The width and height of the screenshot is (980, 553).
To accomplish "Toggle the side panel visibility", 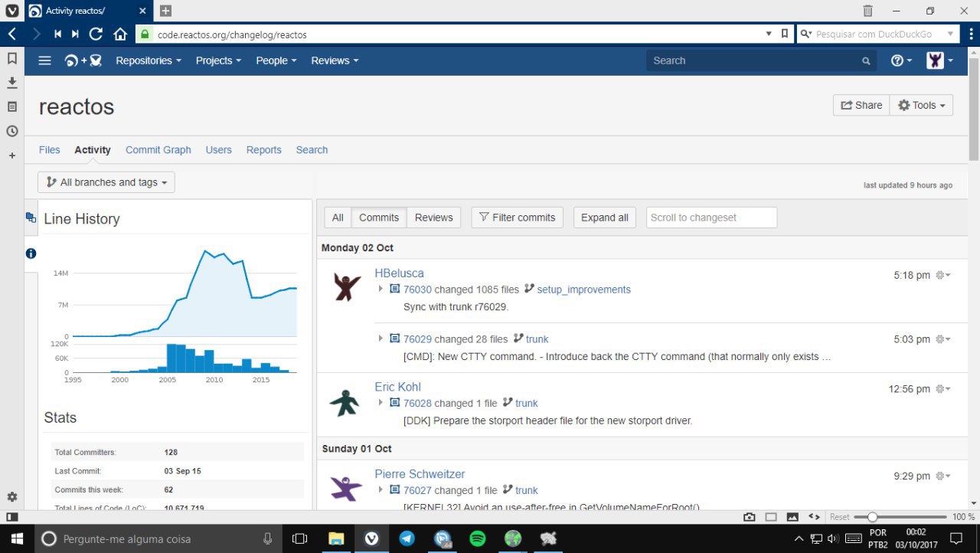I will click(x=12, y=517).
